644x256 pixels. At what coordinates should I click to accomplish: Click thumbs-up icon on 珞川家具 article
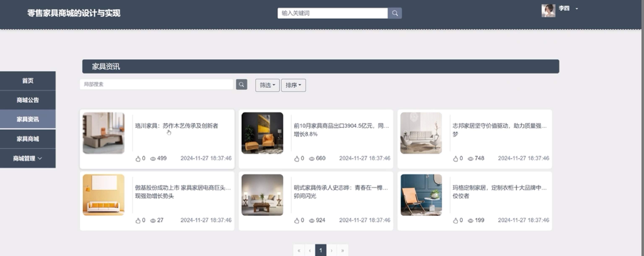[138, 159]
